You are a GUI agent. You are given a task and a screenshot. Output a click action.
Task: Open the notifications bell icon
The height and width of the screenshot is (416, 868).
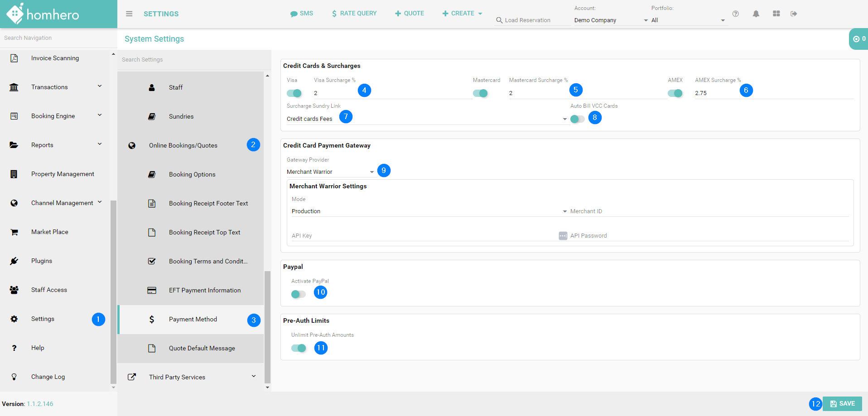coord(756,14)
